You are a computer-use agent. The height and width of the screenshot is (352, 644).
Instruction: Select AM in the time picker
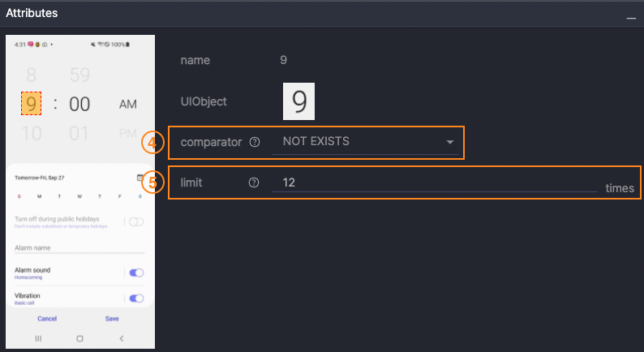click(x=128, y=104)
